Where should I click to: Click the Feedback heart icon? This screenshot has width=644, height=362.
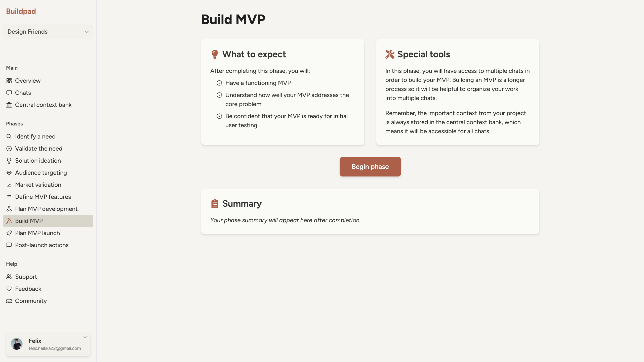[x=9, y=289]
